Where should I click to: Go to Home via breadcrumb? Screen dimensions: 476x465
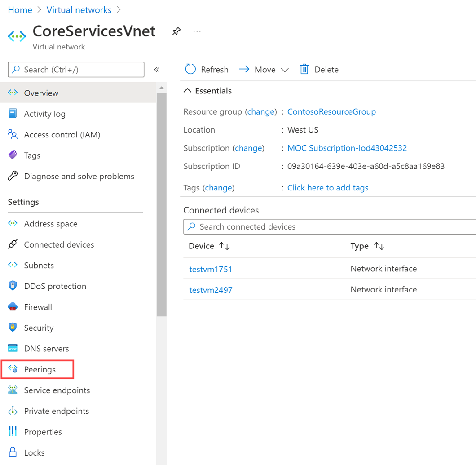click(20, 9)
